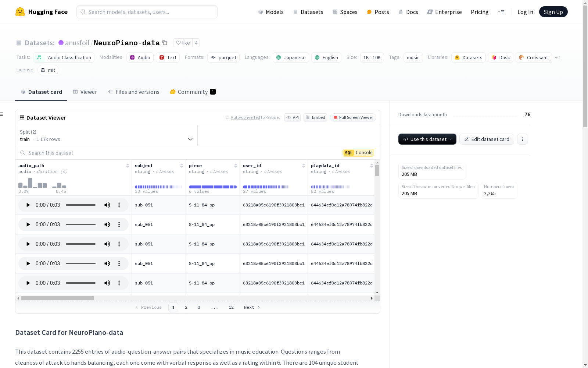Play the audio in the fifth table row
Viewport: 588px width, 368px height.
click(28, 283)
